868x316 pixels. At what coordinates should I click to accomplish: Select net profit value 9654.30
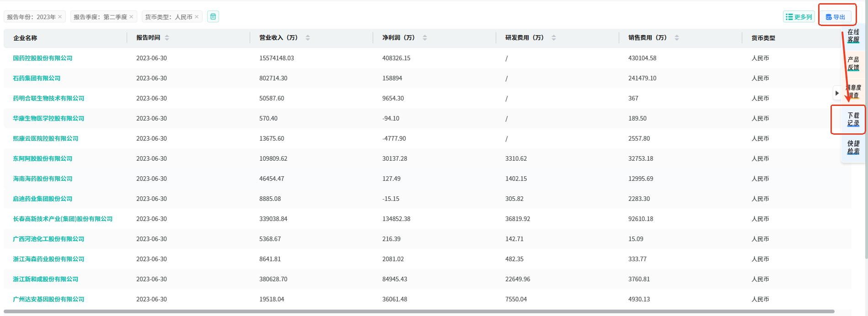tap(393, 98)
